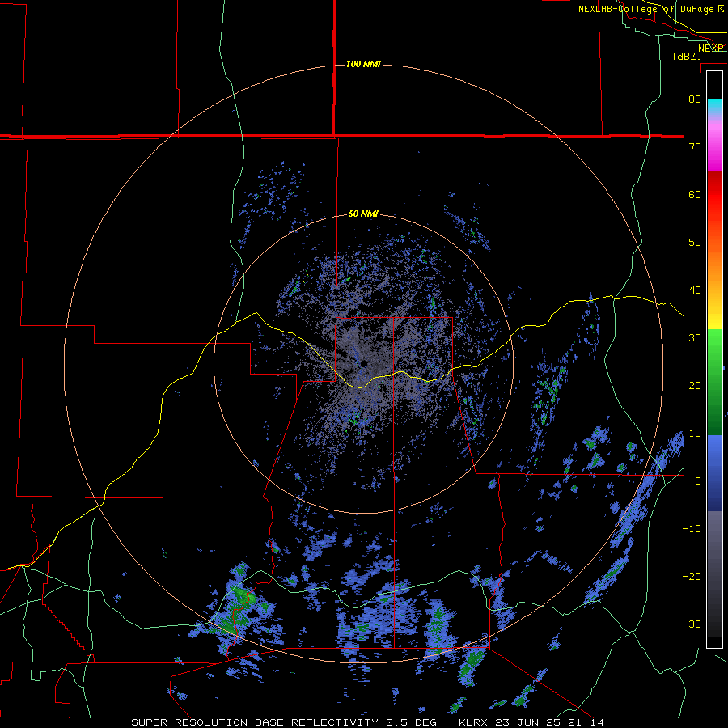Click the 50 dBZ scale value
The width and height of the screenshot is (728, 728).
[695, 243]
